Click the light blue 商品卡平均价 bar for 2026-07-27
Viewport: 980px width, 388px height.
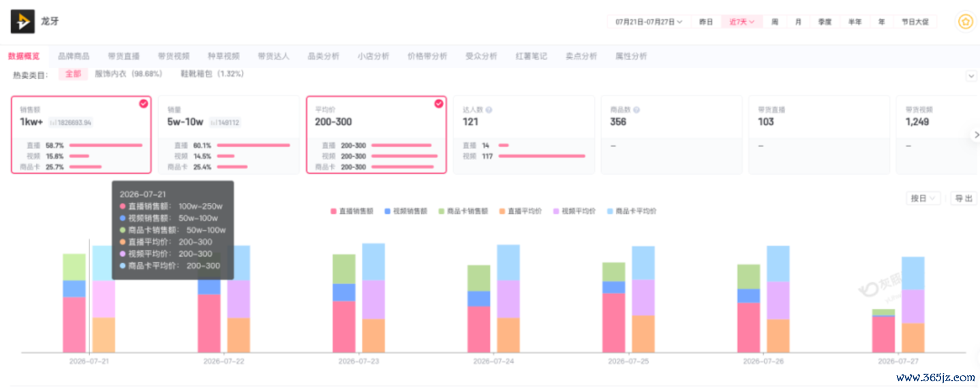913,273
